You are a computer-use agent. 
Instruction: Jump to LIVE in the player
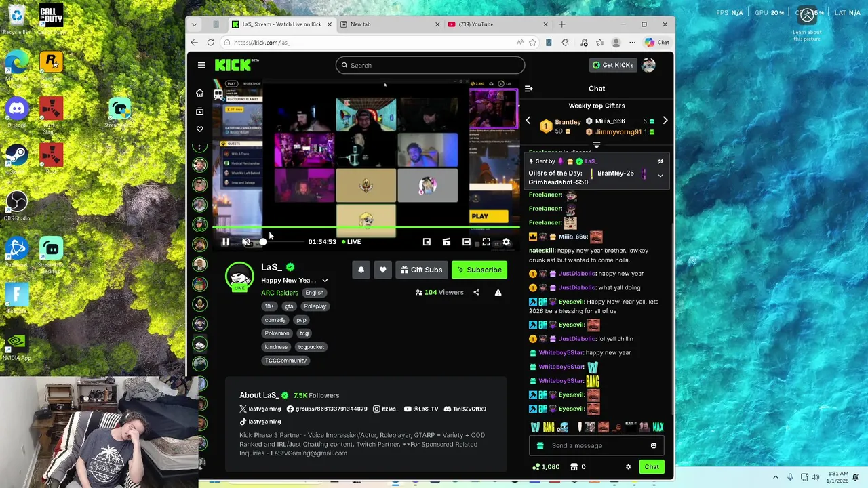[351, 242]
